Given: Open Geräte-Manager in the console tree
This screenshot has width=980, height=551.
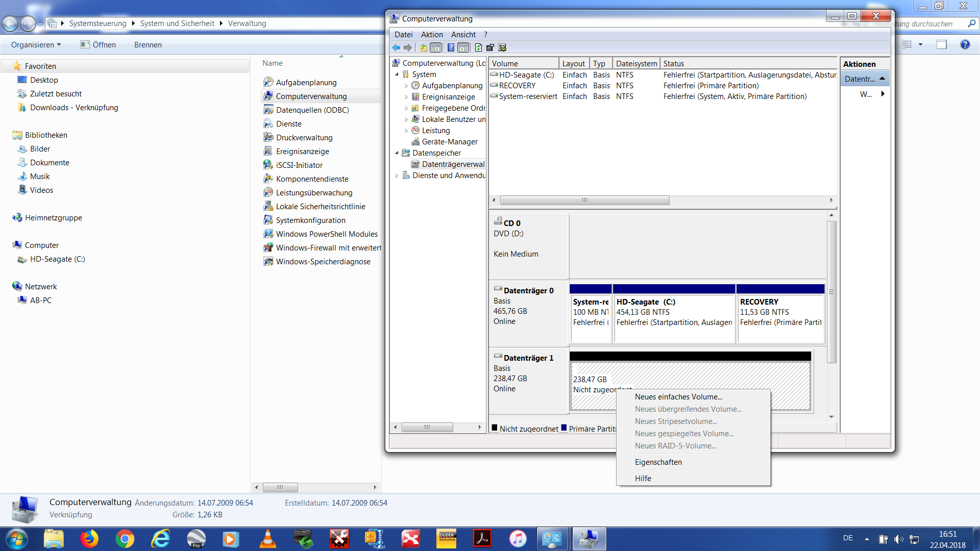Looking at the screenshot, I should pyautogui.click(x=449, y=142).
